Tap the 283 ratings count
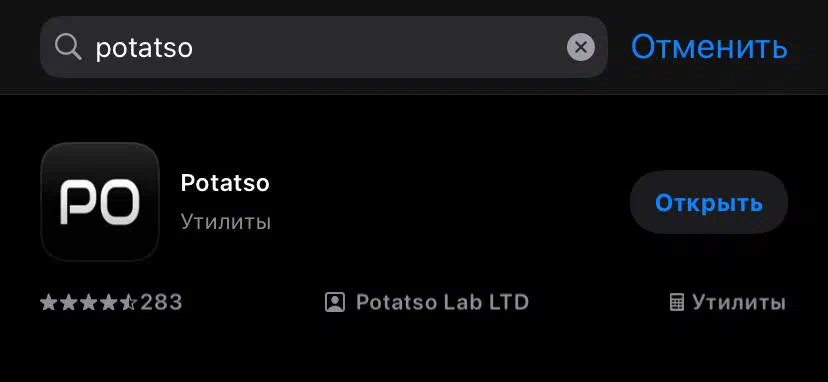 161,303
